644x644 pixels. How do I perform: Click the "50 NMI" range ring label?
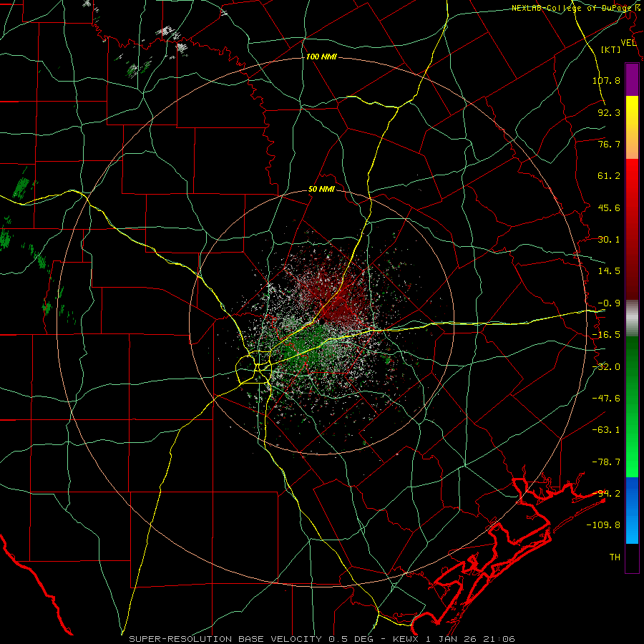tap(321, 190)
